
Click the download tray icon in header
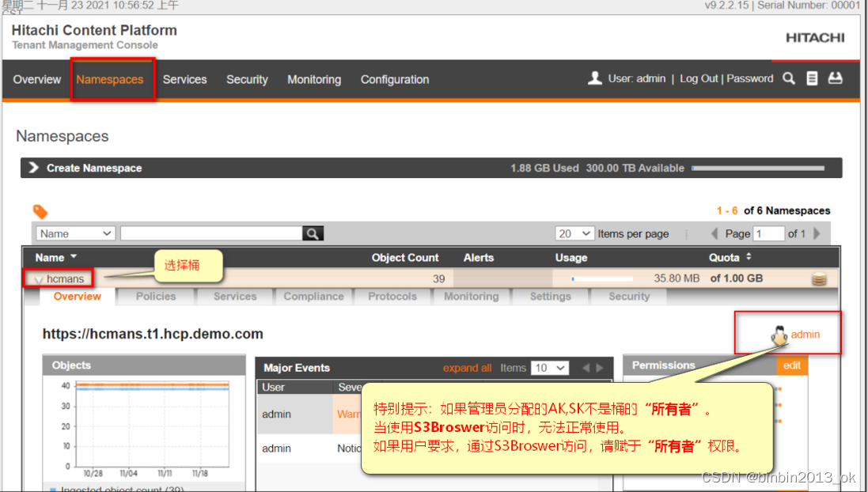click(835, 78)
